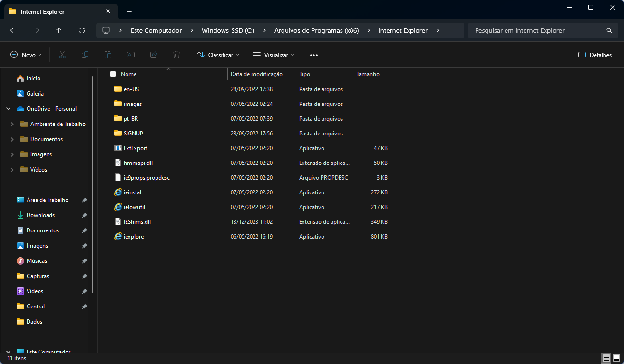
Task: Open a new tab with plus button
Action: pos(129,11)
